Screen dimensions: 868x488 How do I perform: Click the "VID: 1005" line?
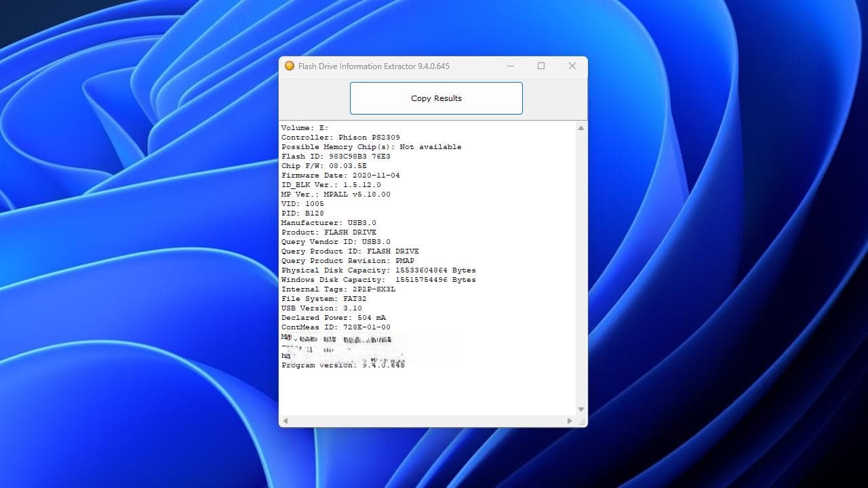302,203
